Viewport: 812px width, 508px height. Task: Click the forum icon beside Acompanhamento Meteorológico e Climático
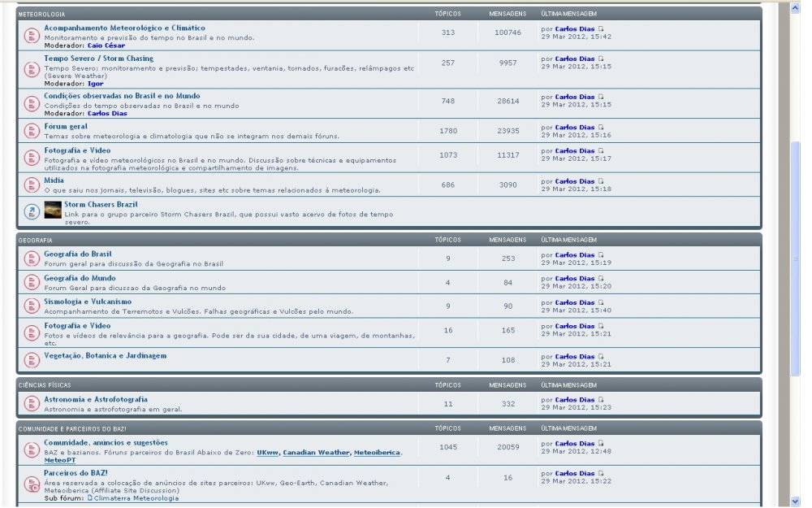click(x=31, y=36)
